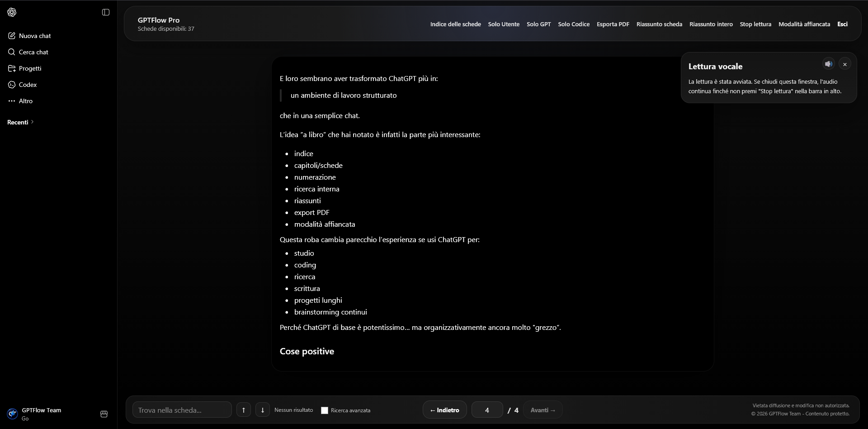Expand the Recenti section
Screen dimensions: 868x429
pyautogui.click(x=20, y=122)
